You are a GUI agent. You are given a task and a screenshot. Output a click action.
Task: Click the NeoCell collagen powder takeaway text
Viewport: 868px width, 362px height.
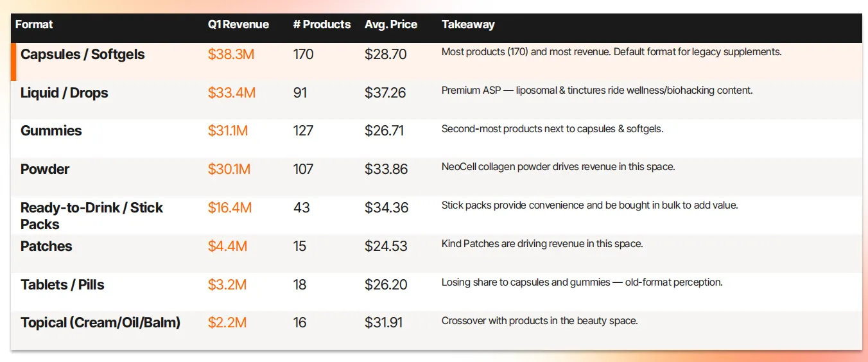point(558,167)
